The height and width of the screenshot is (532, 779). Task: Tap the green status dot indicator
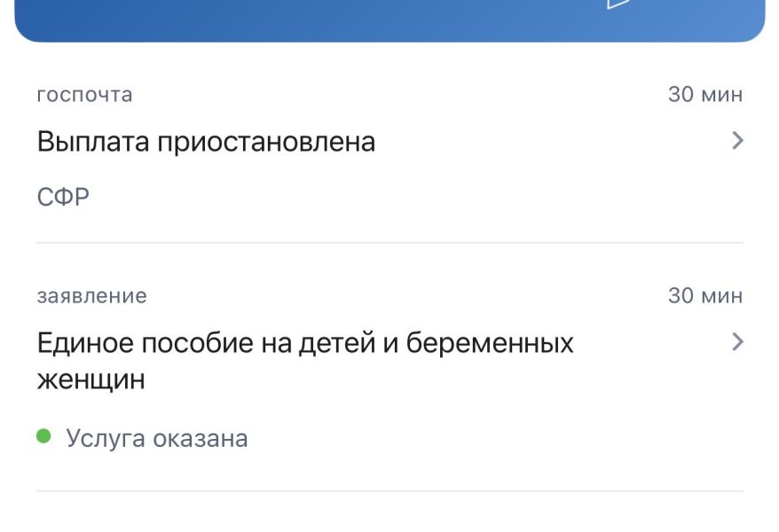click(x=43, y=436)
